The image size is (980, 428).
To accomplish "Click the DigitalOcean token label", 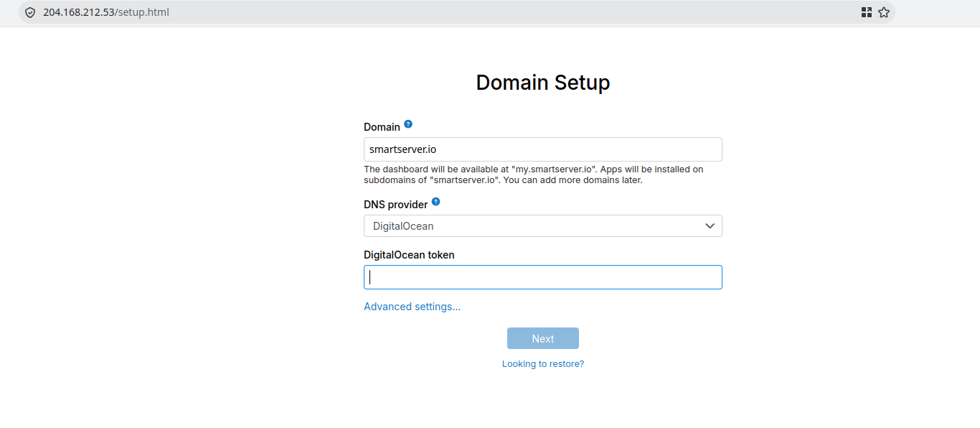I will pyautogui.click(x=409, y=255).
